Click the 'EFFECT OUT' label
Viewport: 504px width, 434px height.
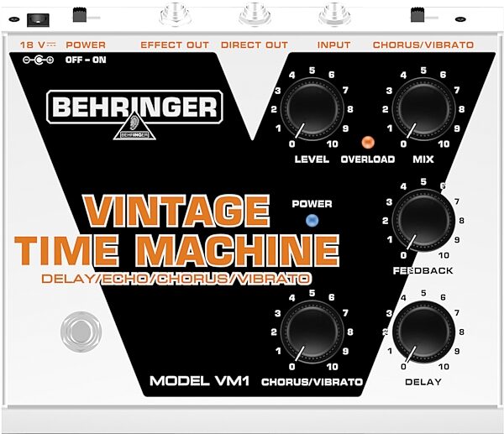tap(175, 44)
